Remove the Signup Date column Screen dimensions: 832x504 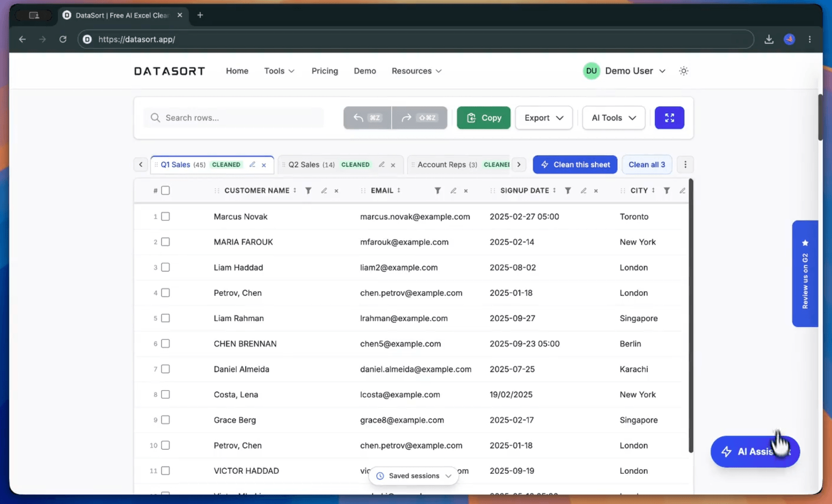[x=596, y=191]
